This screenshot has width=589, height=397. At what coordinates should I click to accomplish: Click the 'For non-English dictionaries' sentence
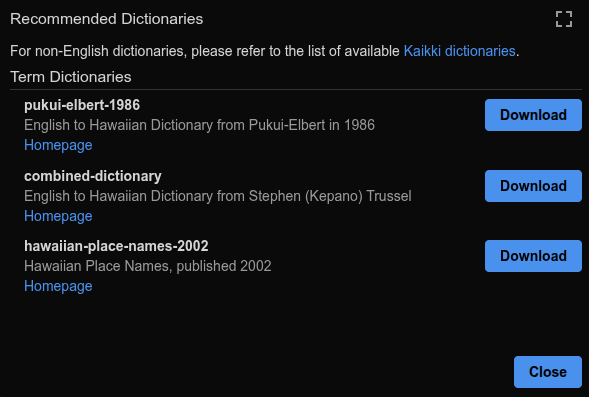point(264,51)
